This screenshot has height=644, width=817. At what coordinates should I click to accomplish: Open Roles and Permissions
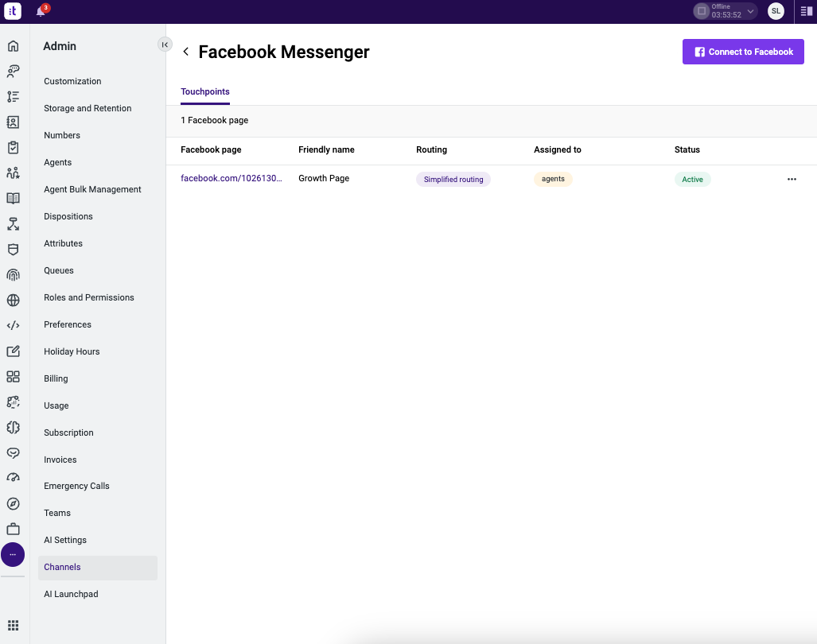pyautogui.click(x=89, y=298)
